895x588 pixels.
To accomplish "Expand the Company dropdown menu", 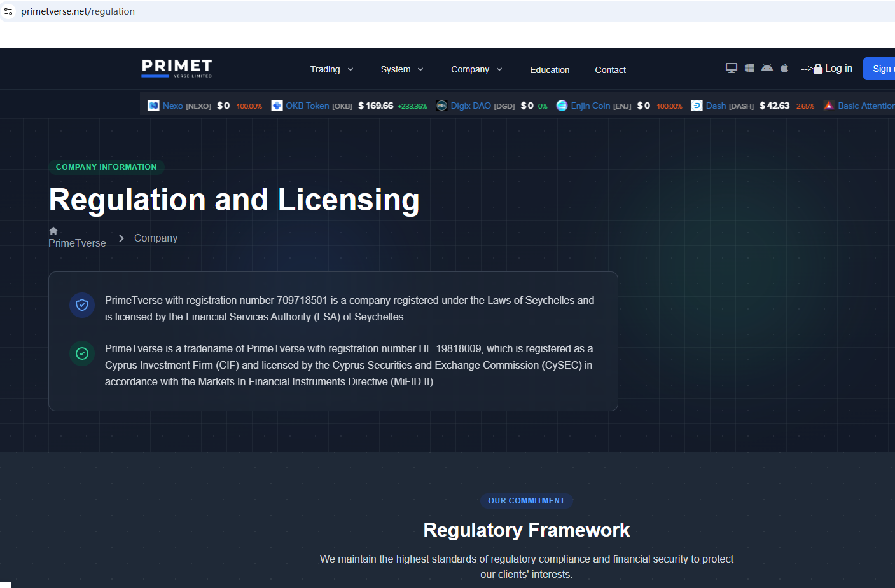I will (x=476, y=69).
